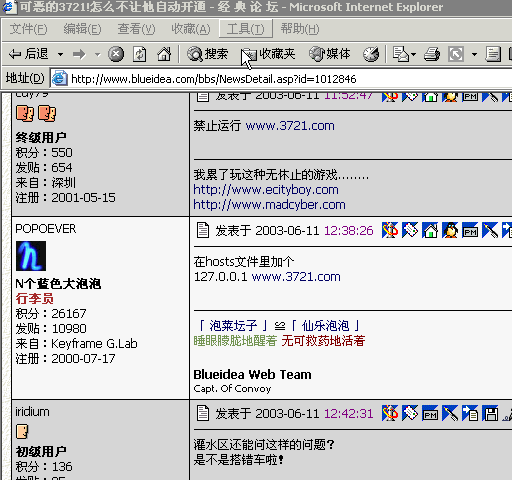Open the 编辑(E) menu
Image resolution: width=512 pixels, height=480 pixels.
[82, 29]
